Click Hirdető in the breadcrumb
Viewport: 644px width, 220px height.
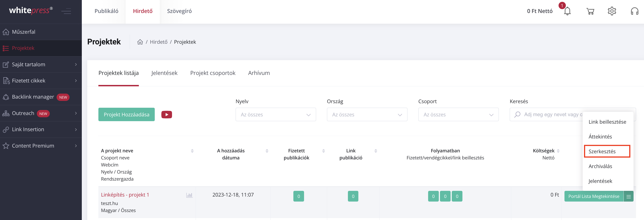(x=158, y=42)
